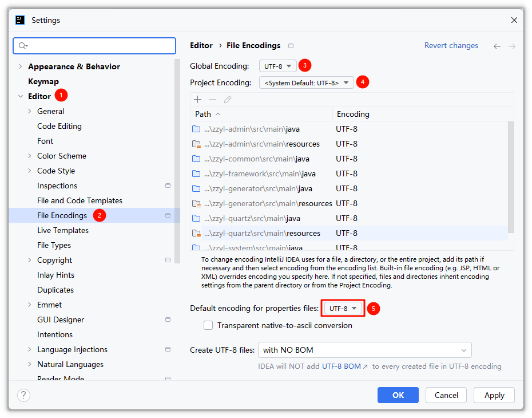Focus the settings search field

[x=94, y=46]
